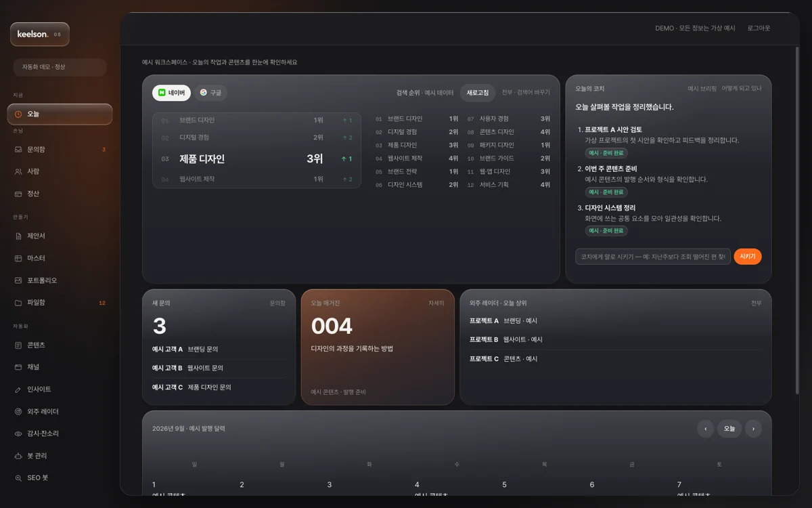Viewport: 812px width, 508px height.
Task: Select the 감시·잔소리 eye icon
Action: (x=18, y=433)
